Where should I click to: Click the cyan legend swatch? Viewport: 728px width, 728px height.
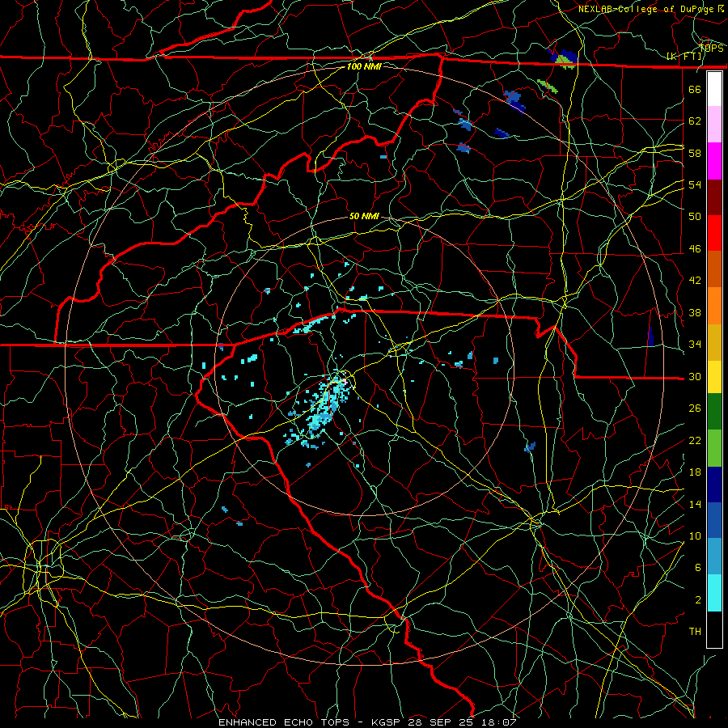(714, 593)
